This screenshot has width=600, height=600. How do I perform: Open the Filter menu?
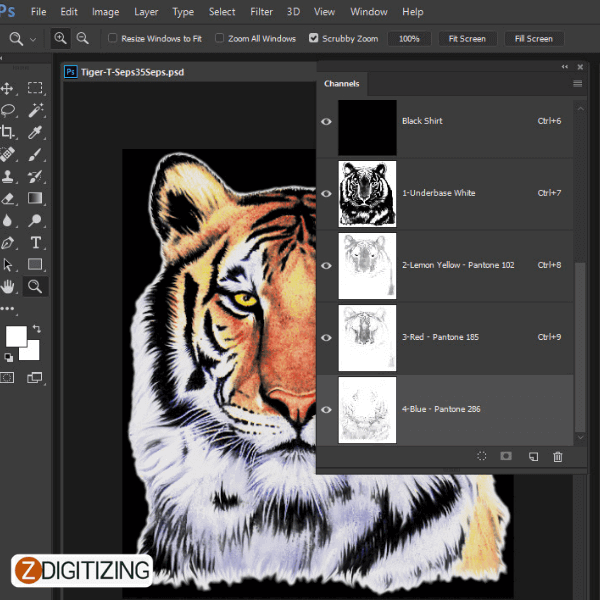click(261, 12)
